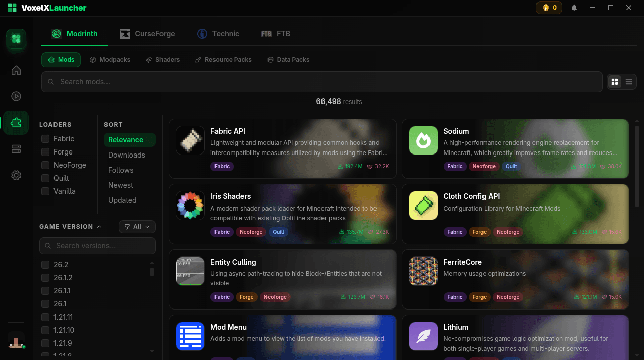
Task: Open the Settings gear in the sidebar
Action: click(x=16, y=175)
